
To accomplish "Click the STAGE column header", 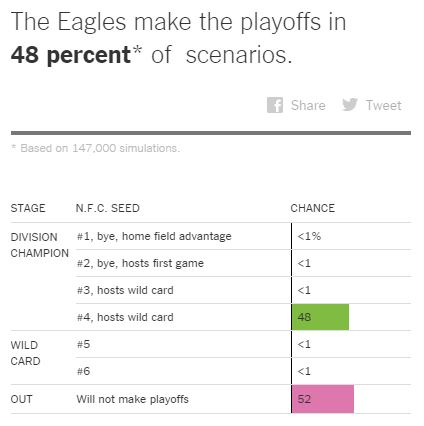I will [28, 208].
